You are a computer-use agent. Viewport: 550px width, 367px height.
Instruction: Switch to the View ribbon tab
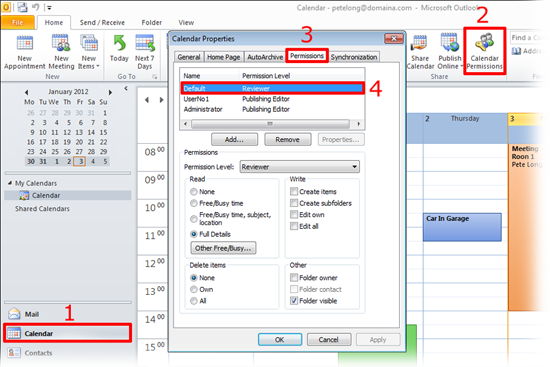[x=186, y=22]
